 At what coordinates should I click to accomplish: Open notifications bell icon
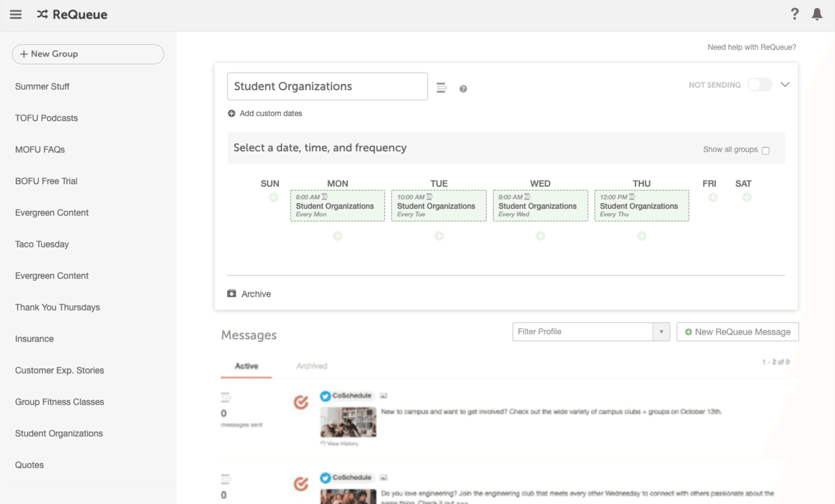(x=817, y=14)
